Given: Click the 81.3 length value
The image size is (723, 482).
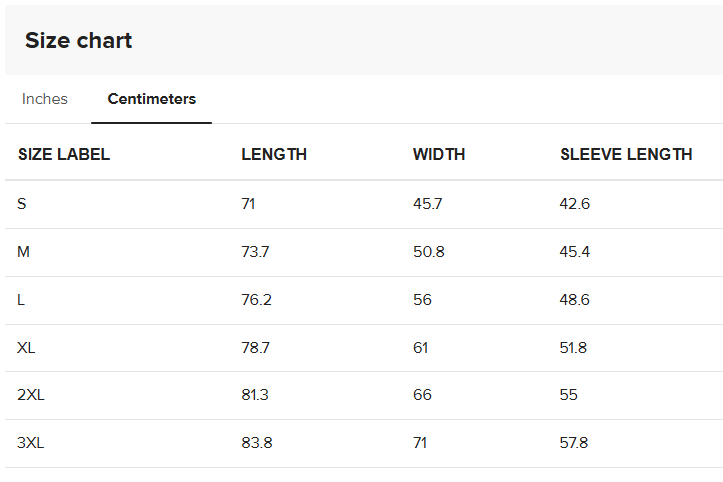Looking at the screenshot, I should click(x=255, y=395).
